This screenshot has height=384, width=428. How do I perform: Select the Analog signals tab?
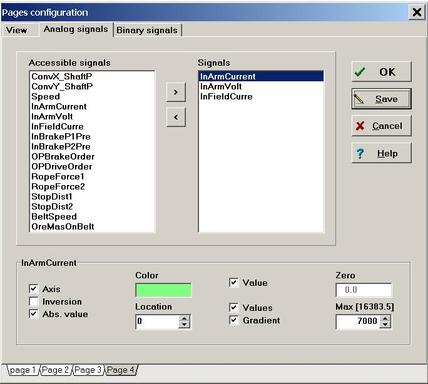coord(76,29)
